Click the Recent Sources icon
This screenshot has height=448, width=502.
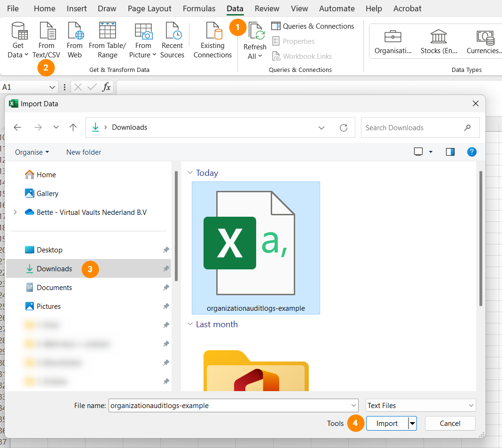click(172, 31)
